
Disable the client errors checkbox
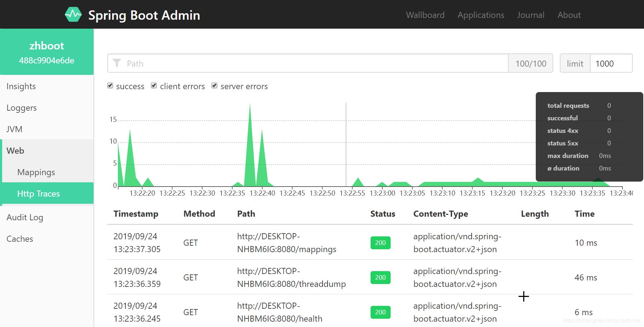coord(154,85)
